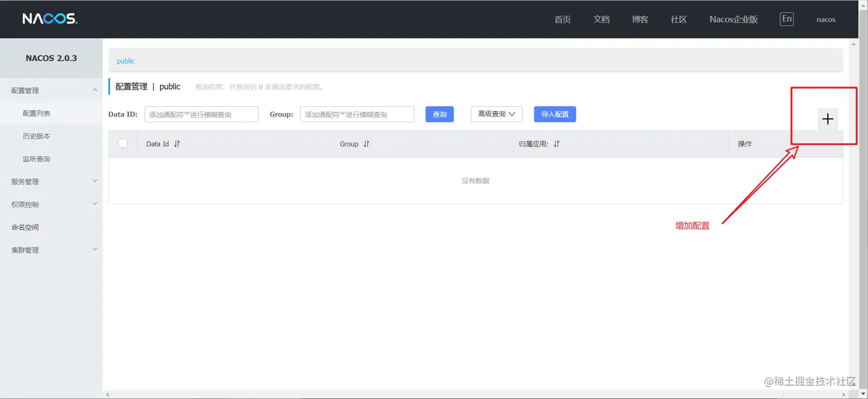Viewport: 868px width, 399px height.
Task: Click the 没有数据 empty table message
Action: point(475,181)
